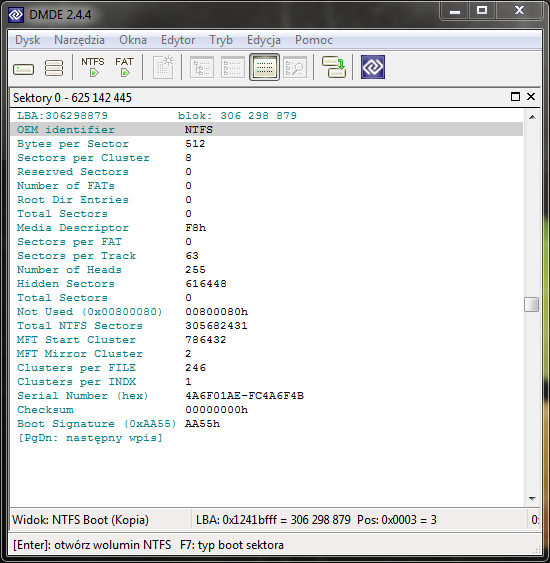Click the PgDn następny wpis link
Viewport: 550px width, 563px height.
(x=90, y=438)
